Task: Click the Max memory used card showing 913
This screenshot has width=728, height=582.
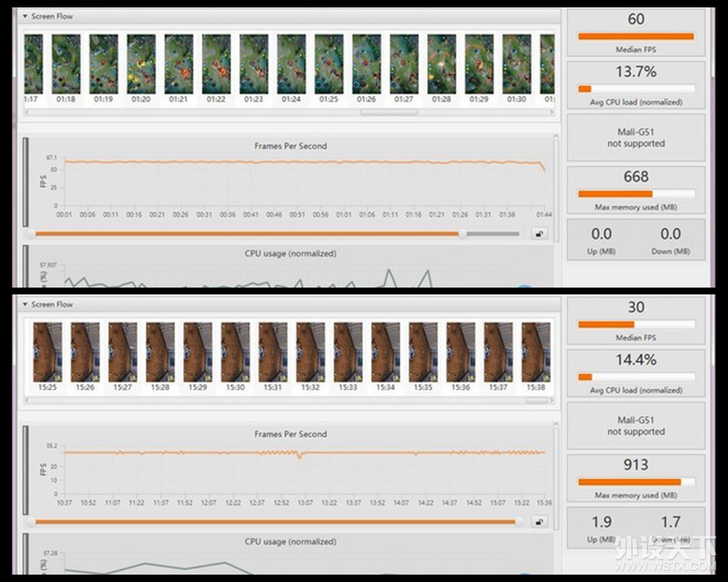Action: point(636,479)
